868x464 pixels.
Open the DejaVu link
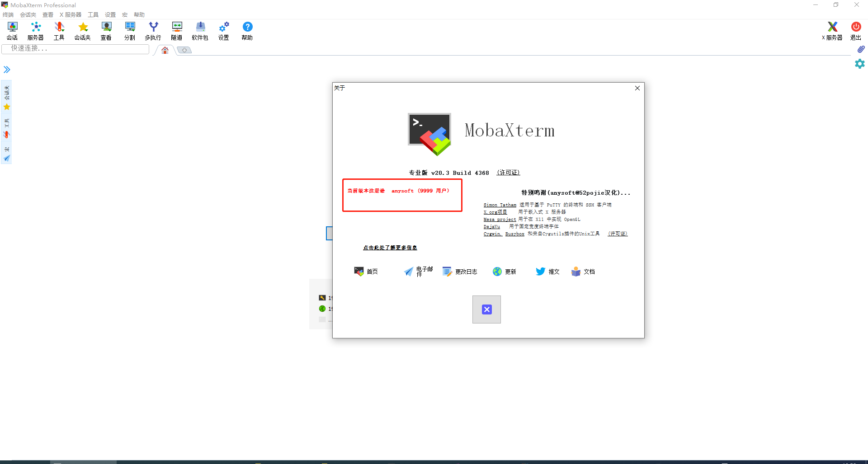[x=492, y=227]
